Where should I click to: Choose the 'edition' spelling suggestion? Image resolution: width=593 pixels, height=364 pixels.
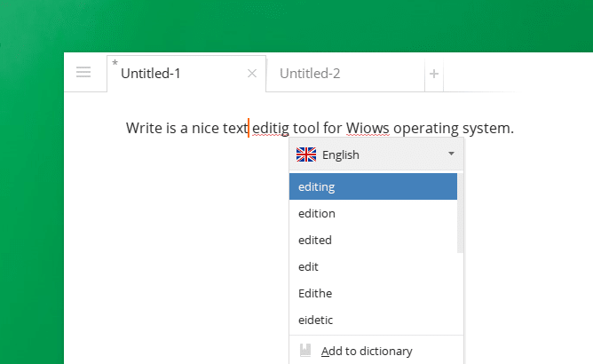click(373, 213)
